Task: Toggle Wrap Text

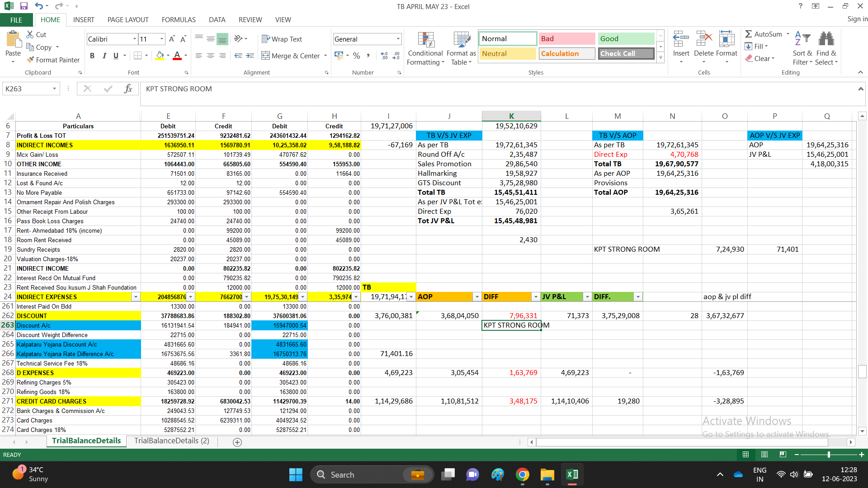Action: pos(282,39)
